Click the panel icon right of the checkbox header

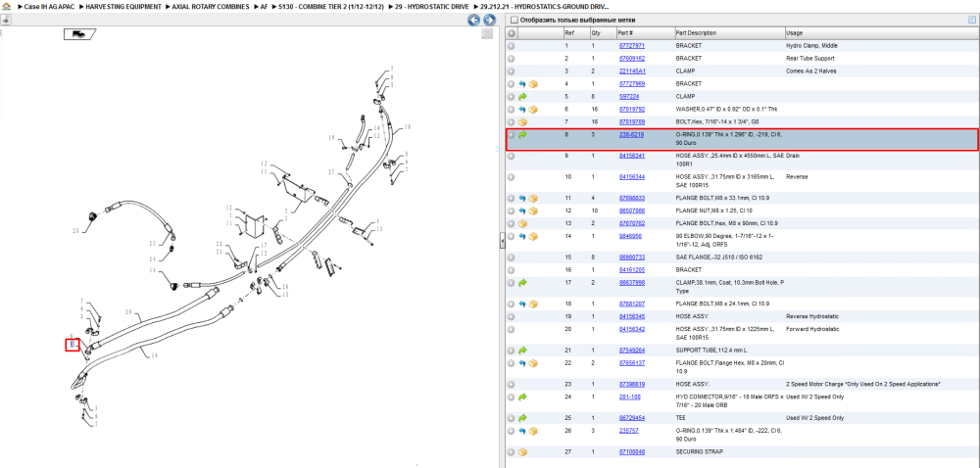tap(972, 20)
